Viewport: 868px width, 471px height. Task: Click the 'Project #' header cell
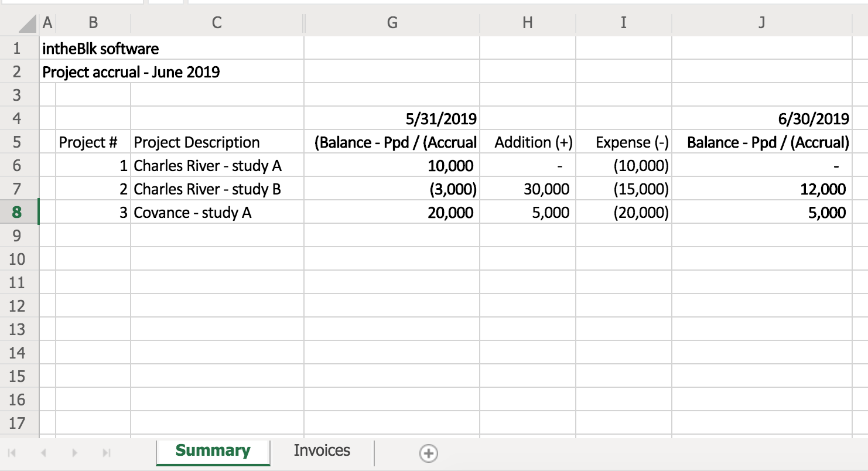(93, 142)
